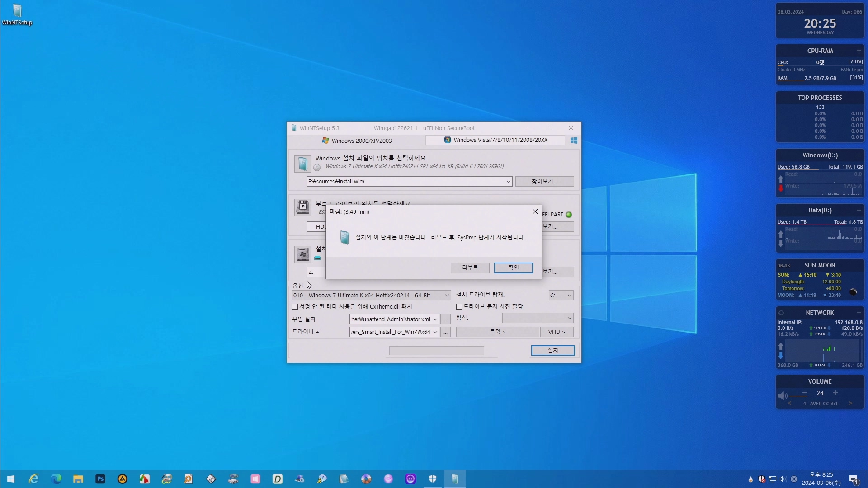Open the purple face taskbar app
Image resolution: width=868 pixels, height=488 pixels.
tap(410, 479)
